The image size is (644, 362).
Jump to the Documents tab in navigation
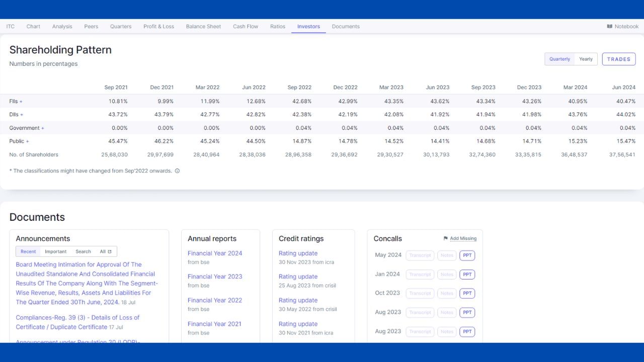(346, 27)
